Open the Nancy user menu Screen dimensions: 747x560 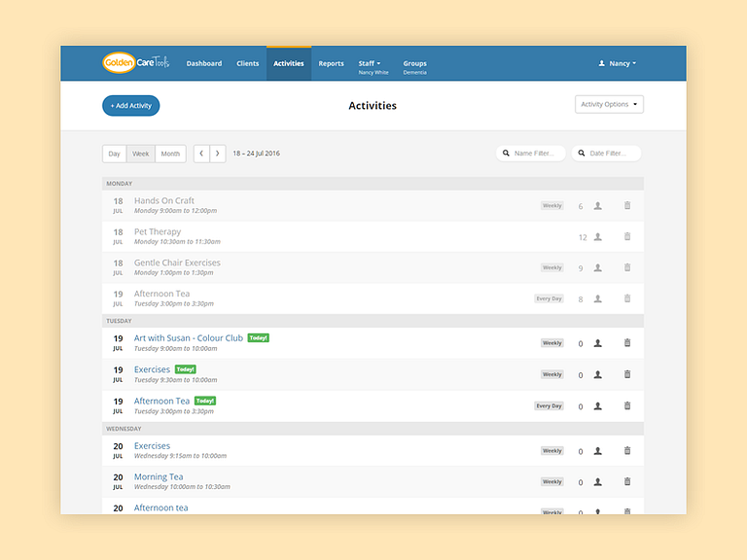[618, 63]
